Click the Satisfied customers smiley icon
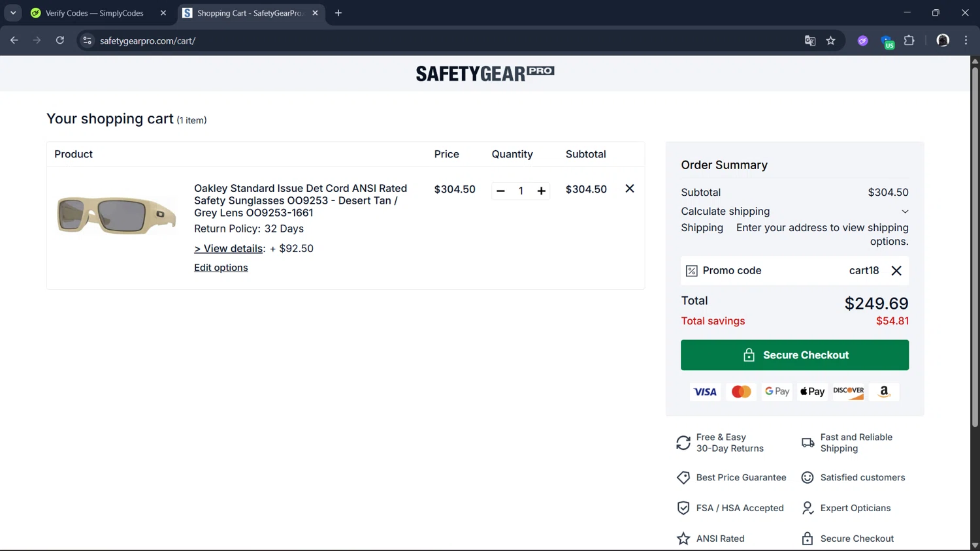 click(808, 478)
